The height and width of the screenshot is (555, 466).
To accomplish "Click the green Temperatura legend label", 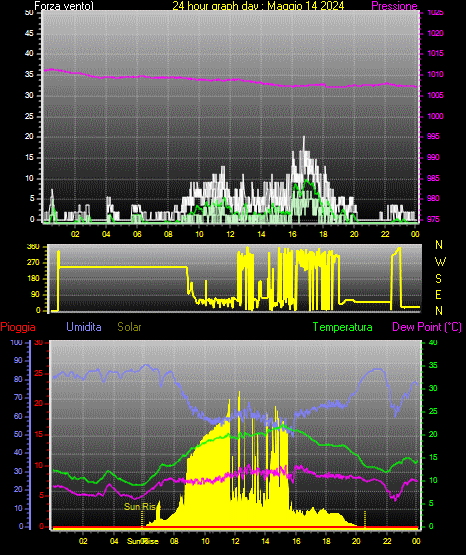I will point(343,327).
